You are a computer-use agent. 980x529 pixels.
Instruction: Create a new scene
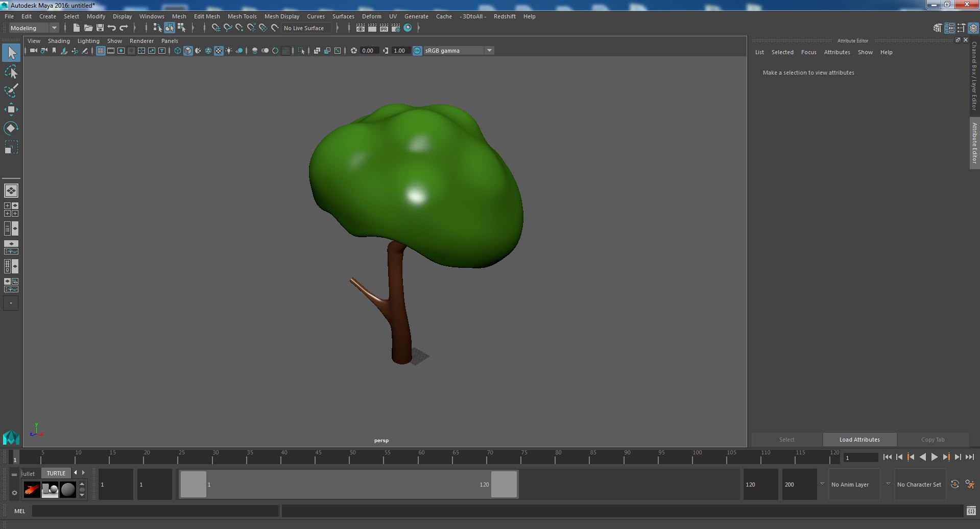(76, 28)
